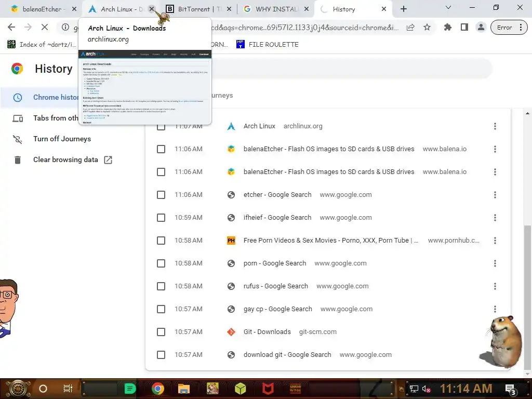The width and height of the screenshot is (532, 399).
Task: Open the notification center icon
Action: point(511,390)
